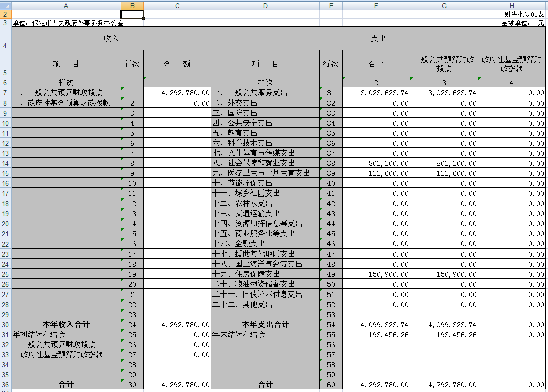Click row 36 header
Image resolution: width=548 pixels, height=392 pixels.
[5, 385]
